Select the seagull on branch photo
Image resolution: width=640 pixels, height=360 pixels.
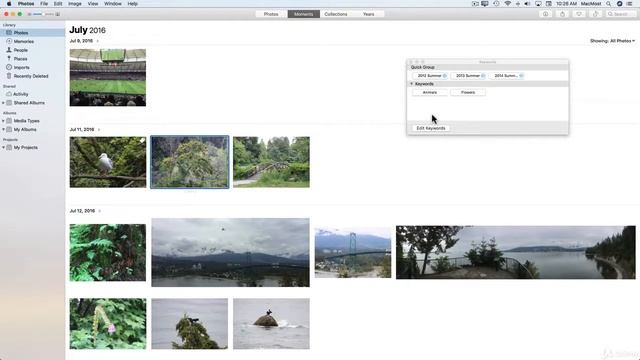(108, 162)
